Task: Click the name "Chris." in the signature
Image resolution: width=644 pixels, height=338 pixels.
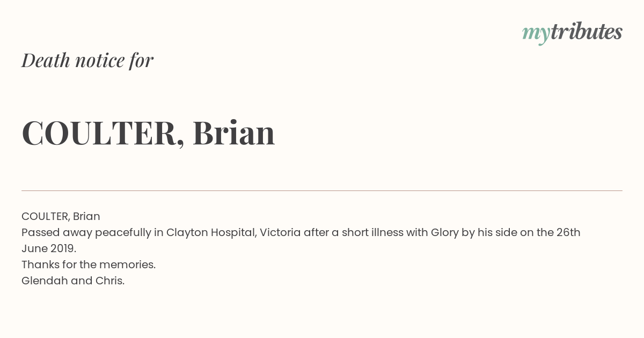Action: 110,281
